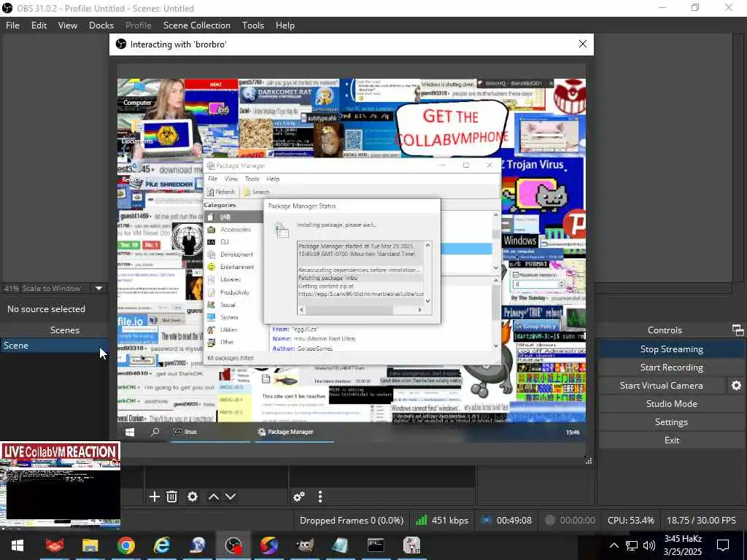This screenshot has height=560, width=747.
Task: Add a new source with plus icon
Action: [155, 497]
